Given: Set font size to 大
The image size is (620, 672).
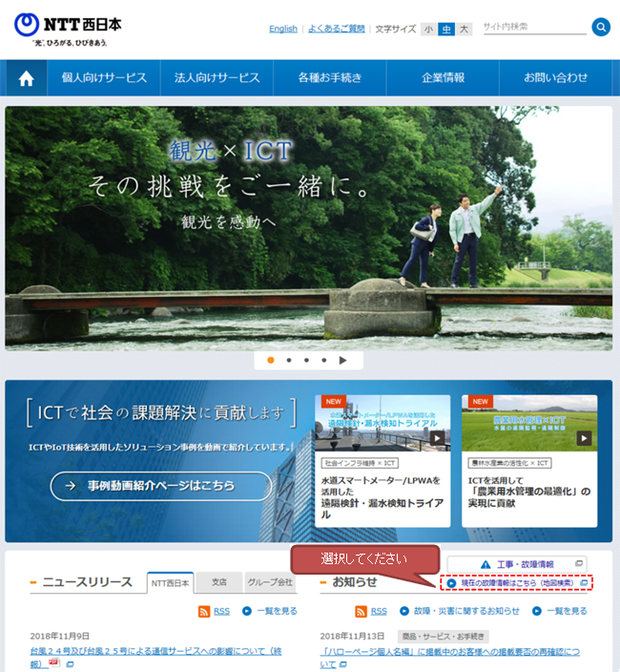Looking at the screenshot, I should (x=464, y=29).
